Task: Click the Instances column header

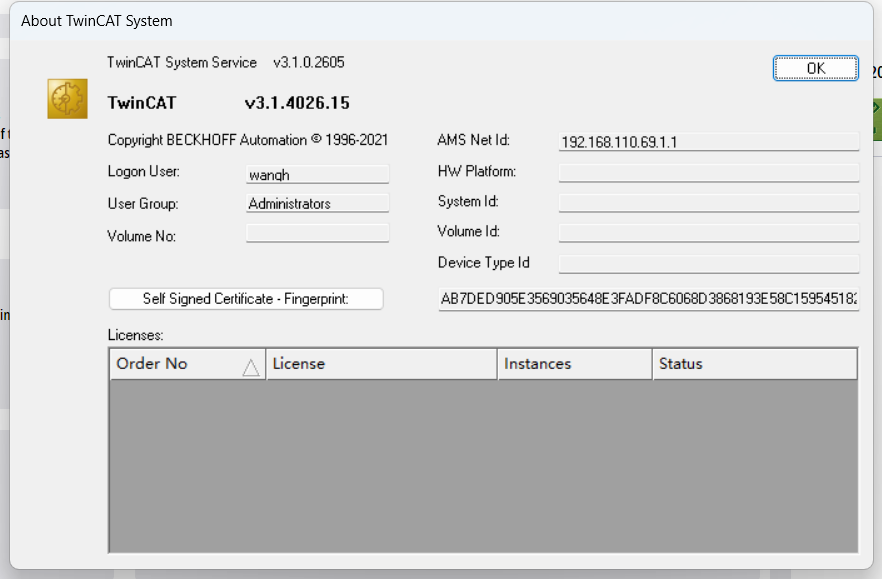Action: pos(575,364)
